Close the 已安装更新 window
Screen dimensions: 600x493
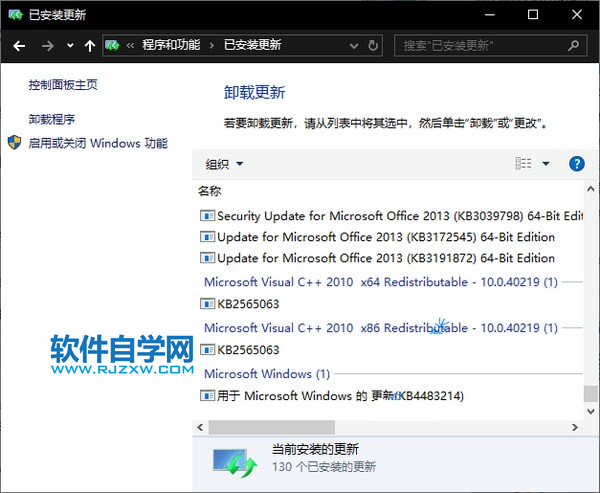coord(577,15)
